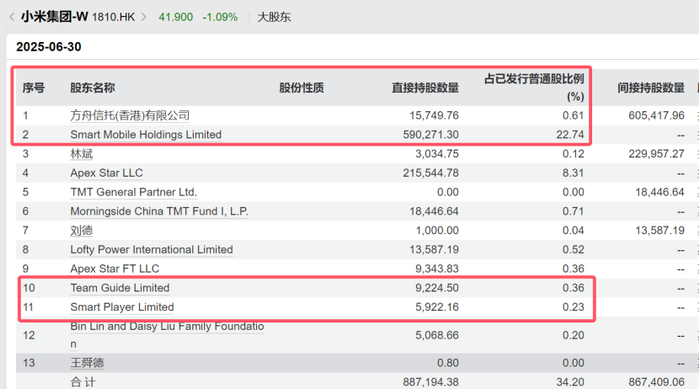Click the 0.20 percentage cell
Viewport: 700px width, 389px height.
(573, 335)
